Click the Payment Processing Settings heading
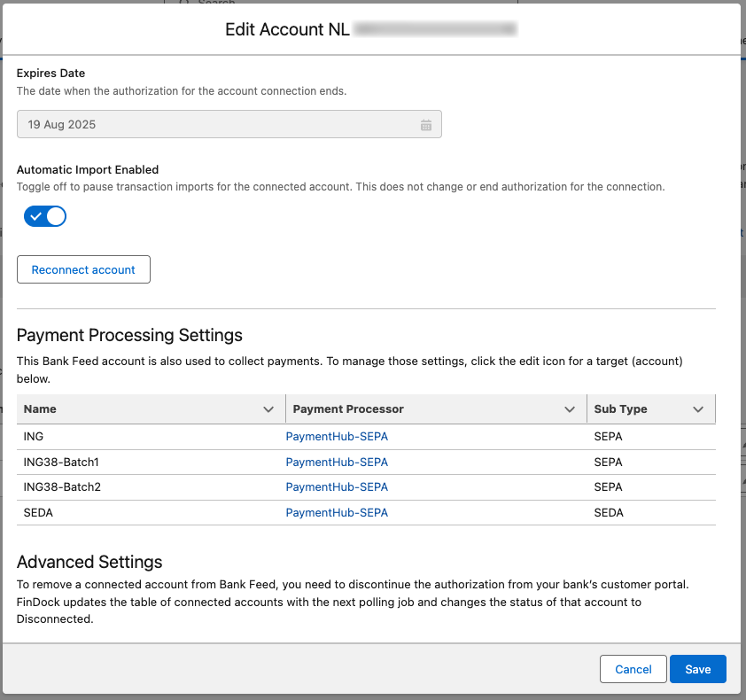Screen dimensions: 746x700 [129, 335]
